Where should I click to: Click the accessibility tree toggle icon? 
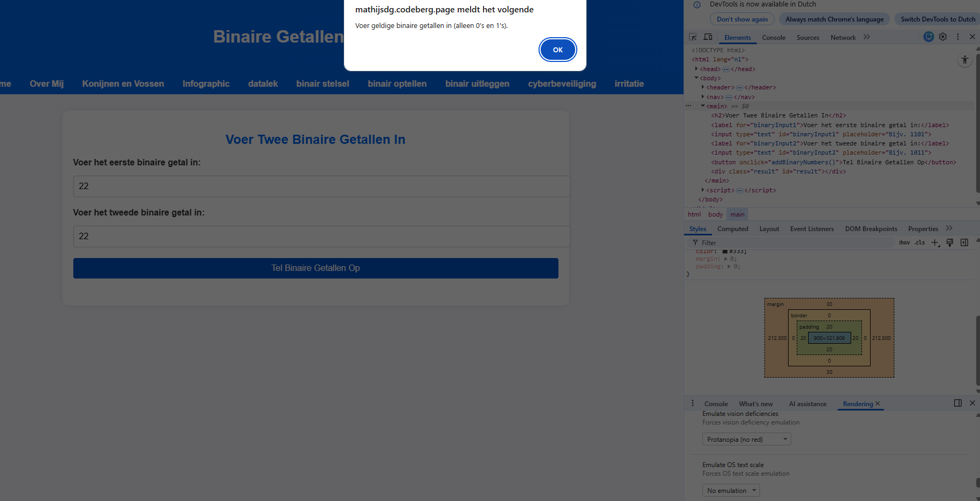click(965, 60)
